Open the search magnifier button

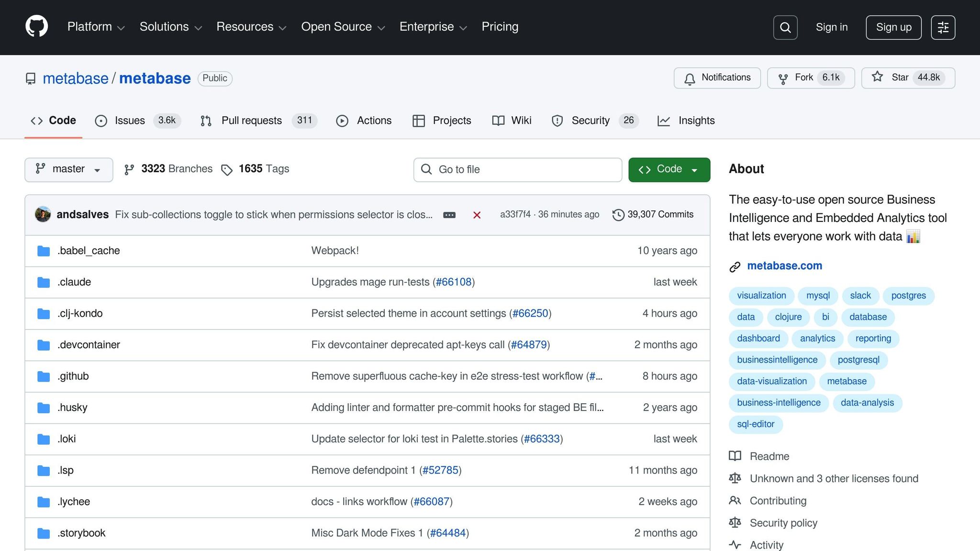[x=785, y=27]
